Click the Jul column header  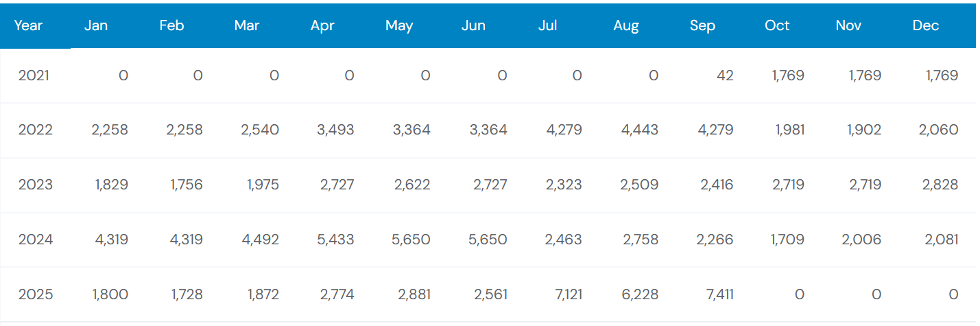point(548,25)
